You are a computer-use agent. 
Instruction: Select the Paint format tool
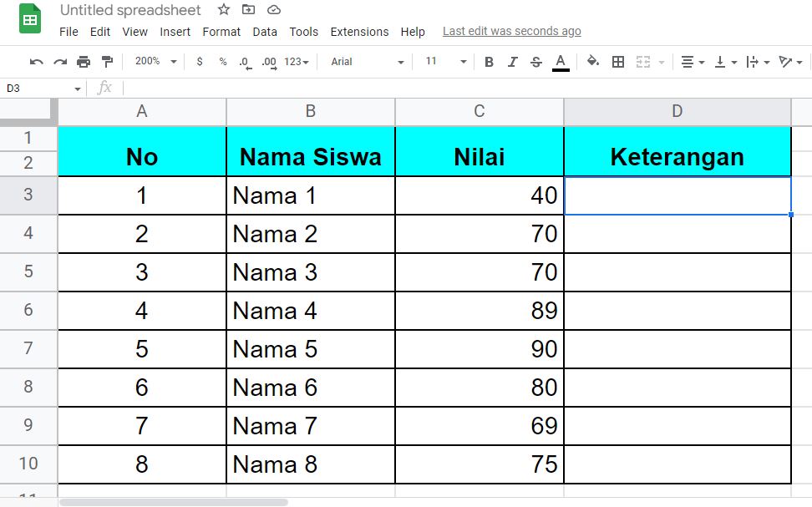[x=107, y=62]
